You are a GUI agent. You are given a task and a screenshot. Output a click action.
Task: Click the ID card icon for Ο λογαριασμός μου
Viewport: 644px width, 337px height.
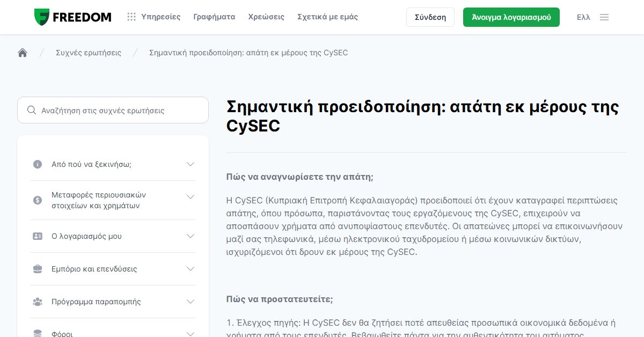(38, 236)
